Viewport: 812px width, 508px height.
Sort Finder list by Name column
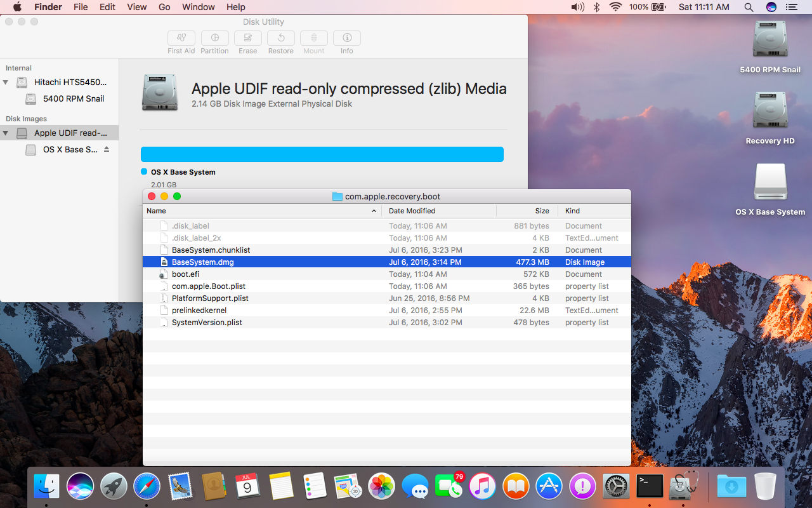(x=263, y=211)
